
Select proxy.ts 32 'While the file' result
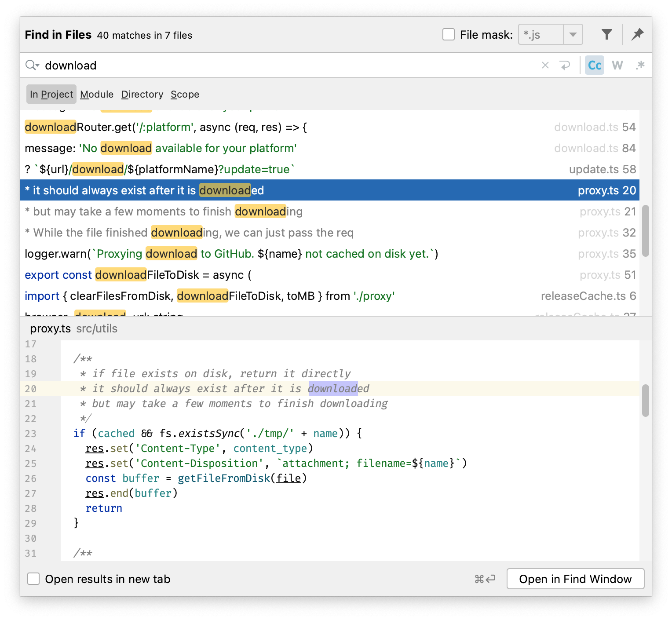pos(330,233)
